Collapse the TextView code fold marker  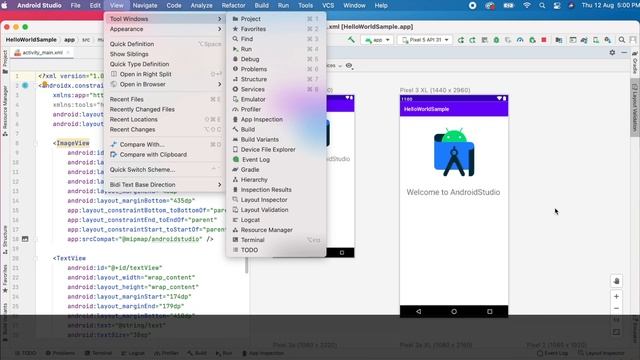[x=35, y=258]
